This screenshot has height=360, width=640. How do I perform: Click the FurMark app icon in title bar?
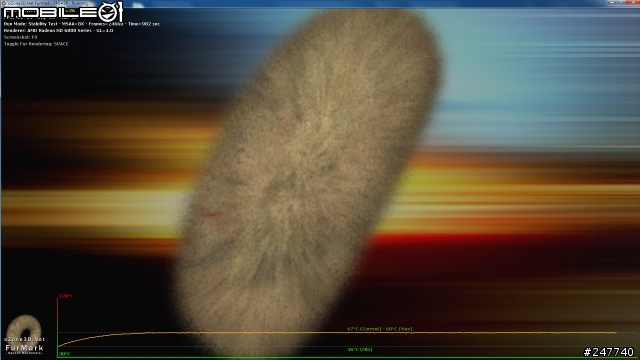[x=3, y=3]
